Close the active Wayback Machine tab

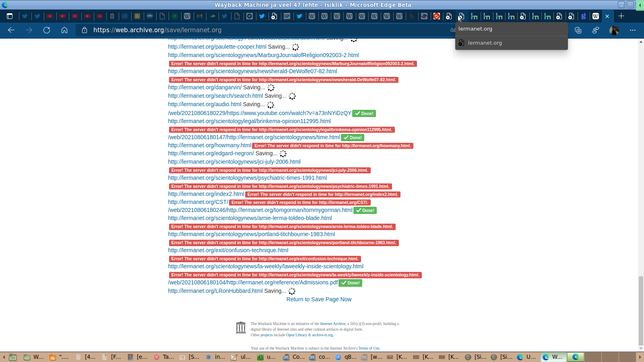coord(607,16)
